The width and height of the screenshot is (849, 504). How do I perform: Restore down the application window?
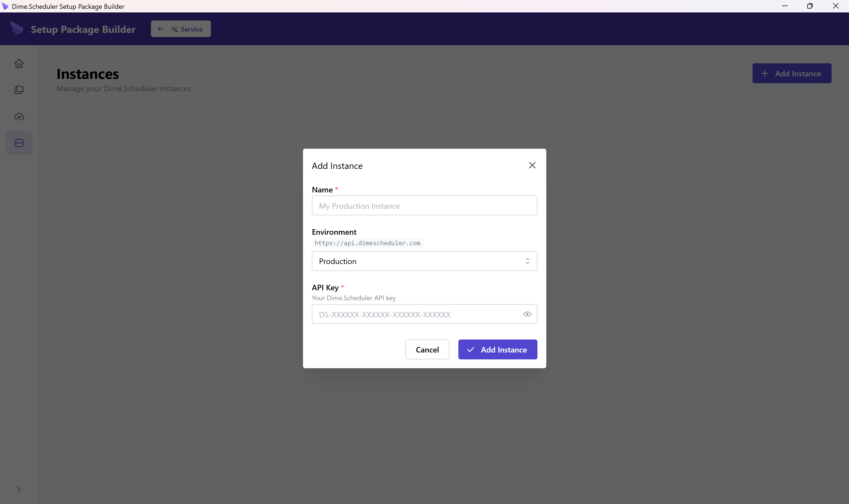(x=810, y=6)
